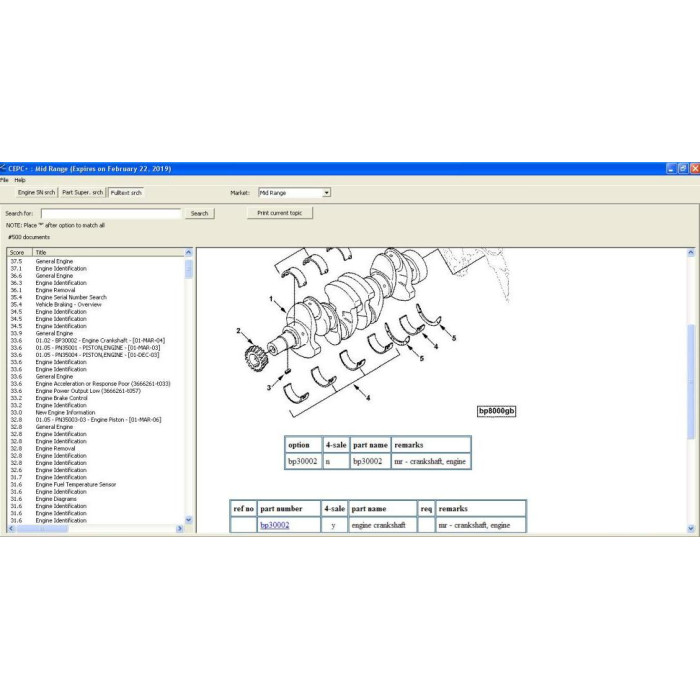Screen dimensions: 700x700
Task: Select Engine Identification row scored 37.1
Action: pos(96,268)
